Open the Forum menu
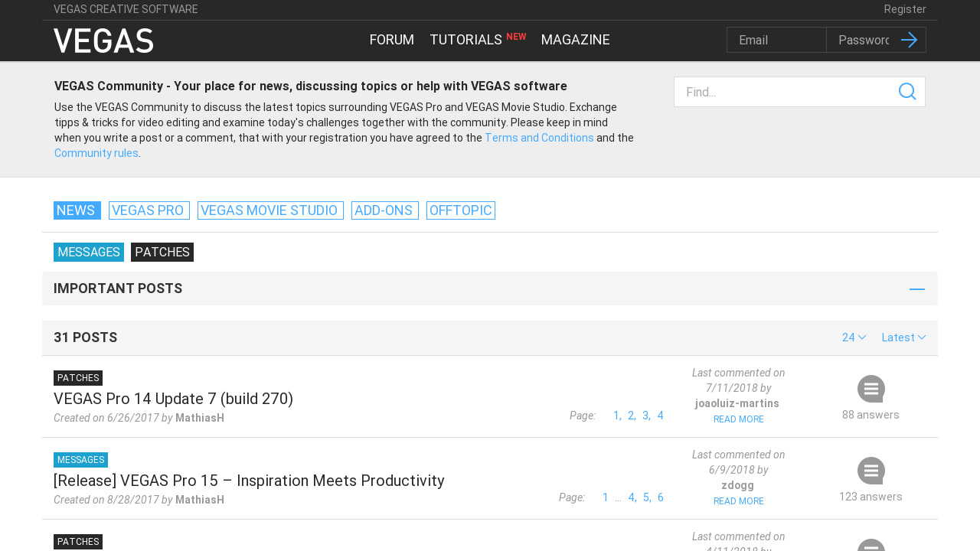980x551 pixels. pyautogui.click(x=392, y=40)
